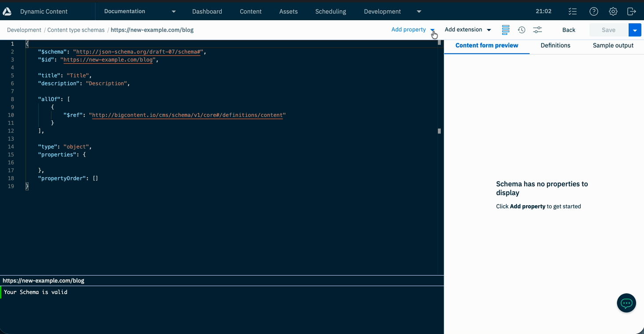Select the Scheduling menu item
Screen dimensions: 644x334
330,11
